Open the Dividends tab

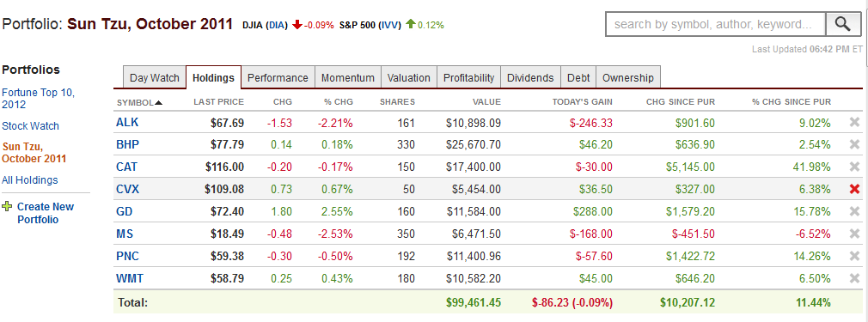(x=530, y=78)
